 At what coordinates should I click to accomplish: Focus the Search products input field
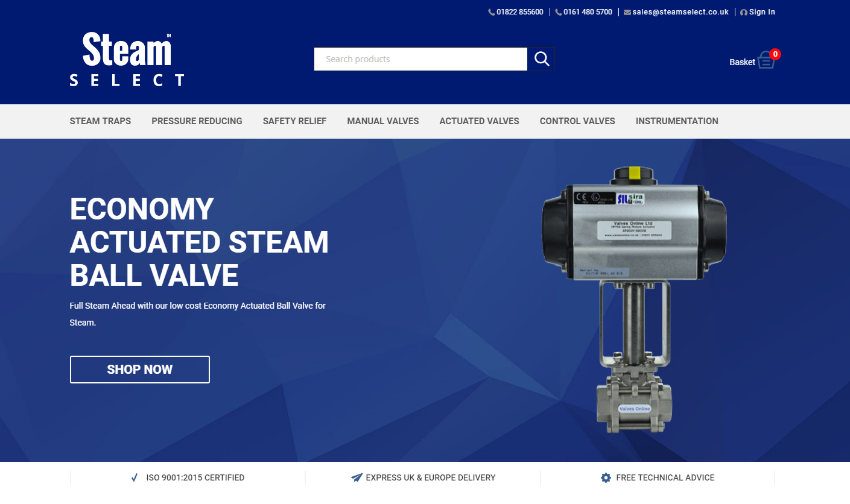421,59
